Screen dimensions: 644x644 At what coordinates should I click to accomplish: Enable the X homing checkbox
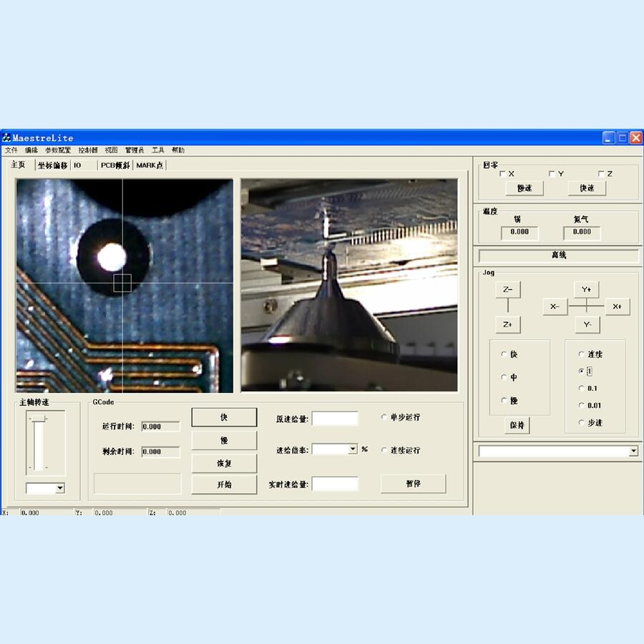click(x=503, y=174)
